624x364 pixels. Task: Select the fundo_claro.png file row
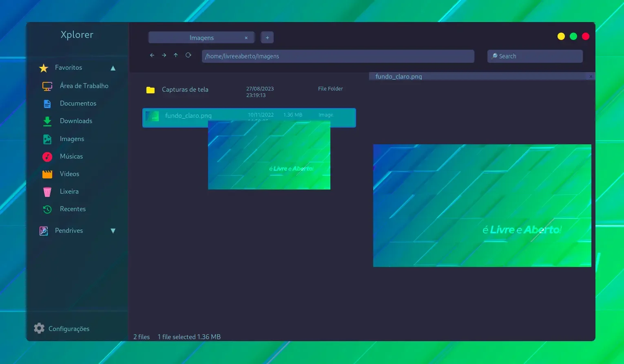249,118
